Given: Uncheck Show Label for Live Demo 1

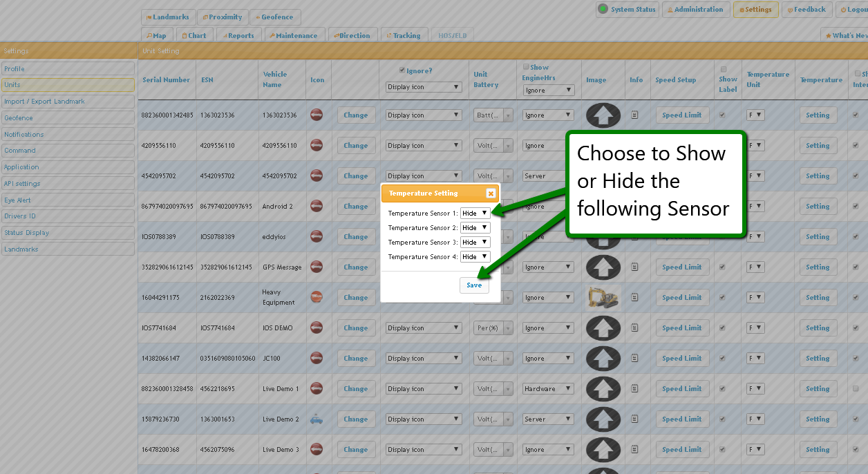Looking at the screenshot, I should tap(722, 389).
